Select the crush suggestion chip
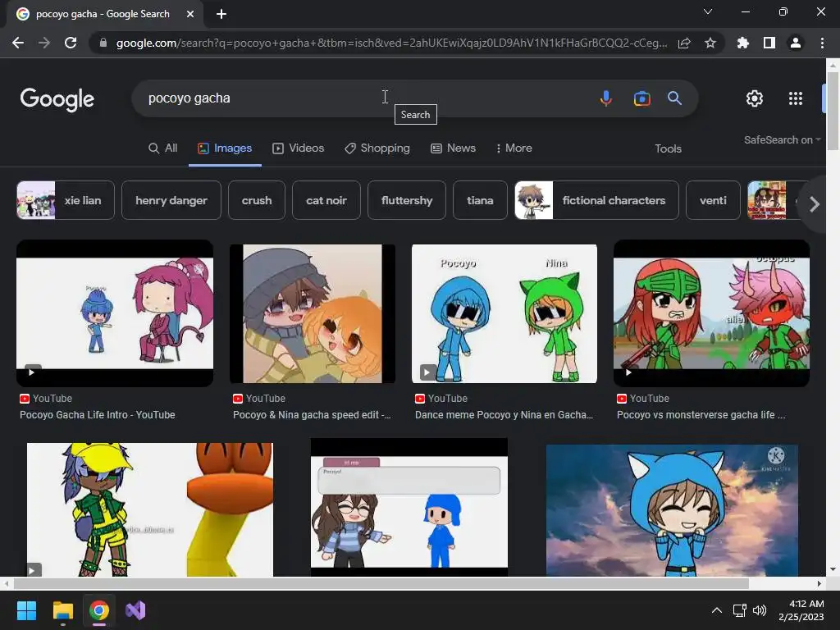Image resolution: width=840 pixels, height=630 pixels. (x=257, y=200)
